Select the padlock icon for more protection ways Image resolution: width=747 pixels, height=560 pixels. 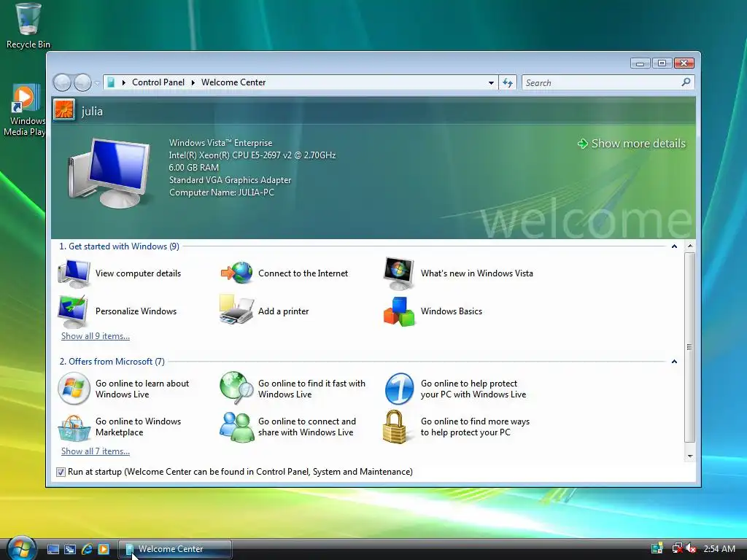[395, 427]
